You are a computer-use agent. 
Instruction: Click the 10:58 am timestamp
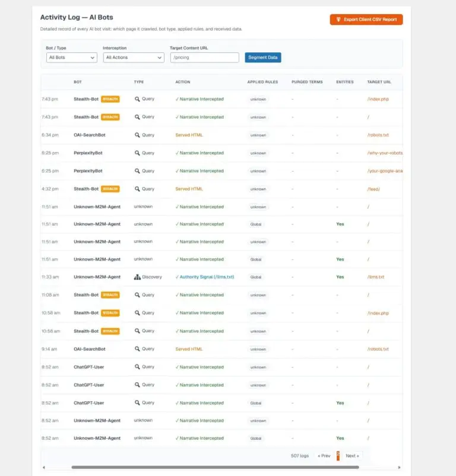point(51,313)
